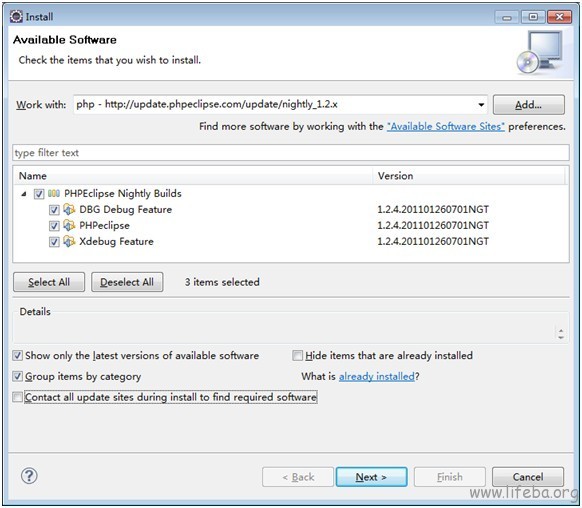
Task: Click the Details panel scroll stepper
Action: click(x=560, y=334)
